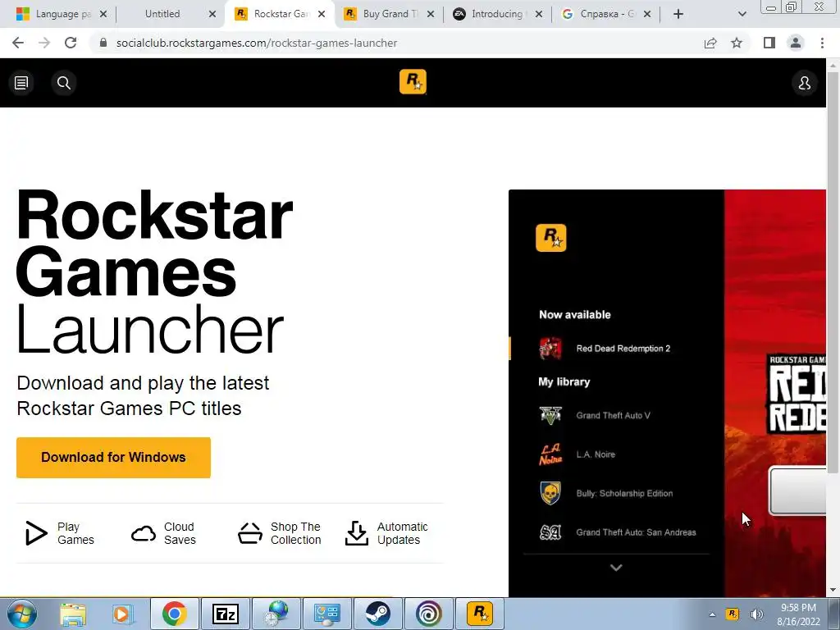Click the Bully Scholarship Edition skull icon
Viewport: 840px width, 630px height.
(550, 493)
